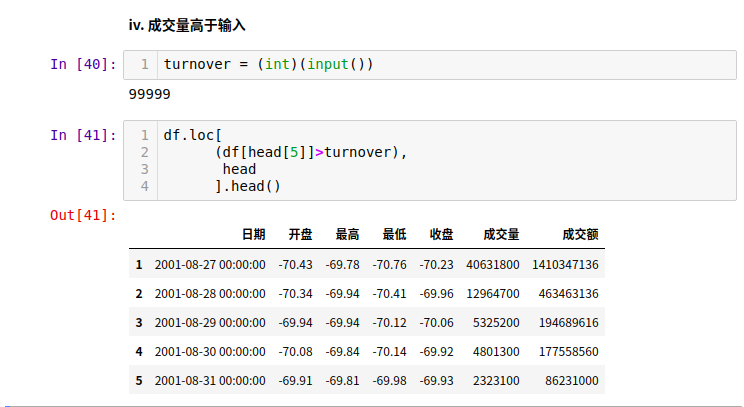Click the 最高 column header
The width and height of the screenshot is (744, 407).
347,234
